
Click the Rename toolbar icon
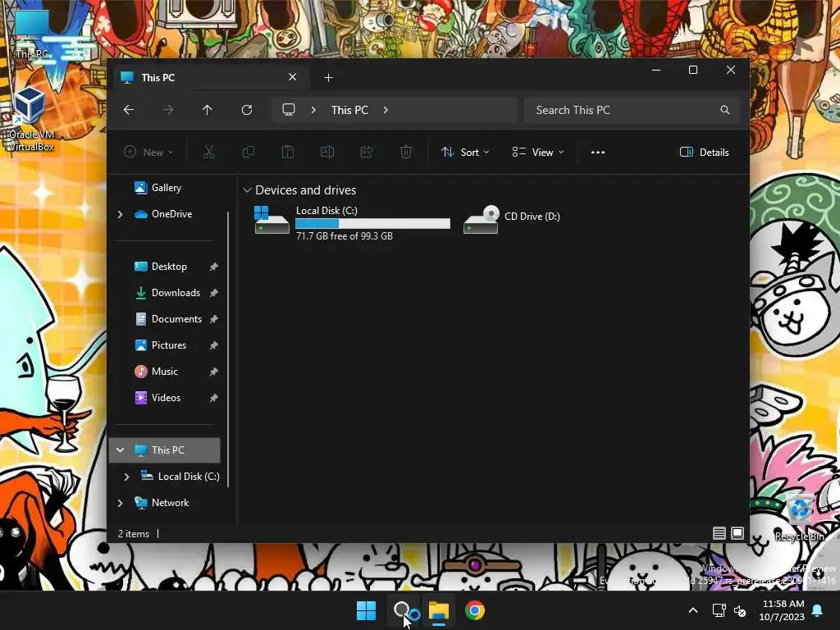pyautogui.click(x=326, y=152)
